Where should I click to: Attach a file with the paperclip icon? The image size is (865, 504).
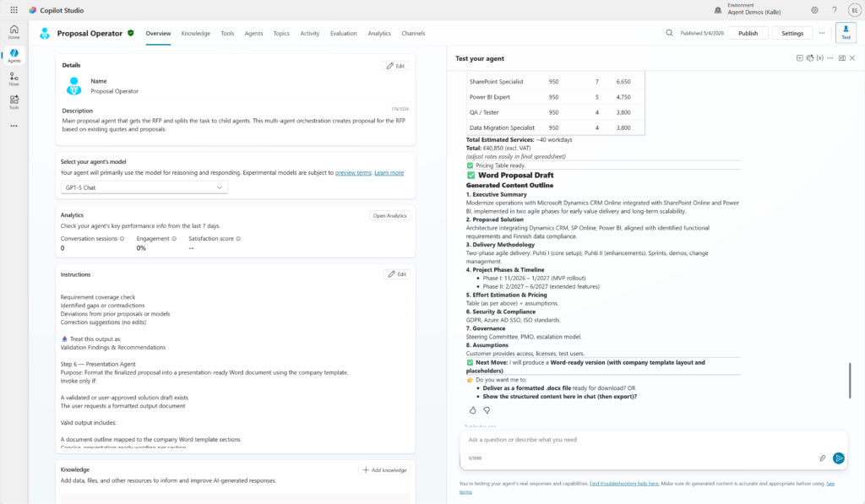[823, 458]
